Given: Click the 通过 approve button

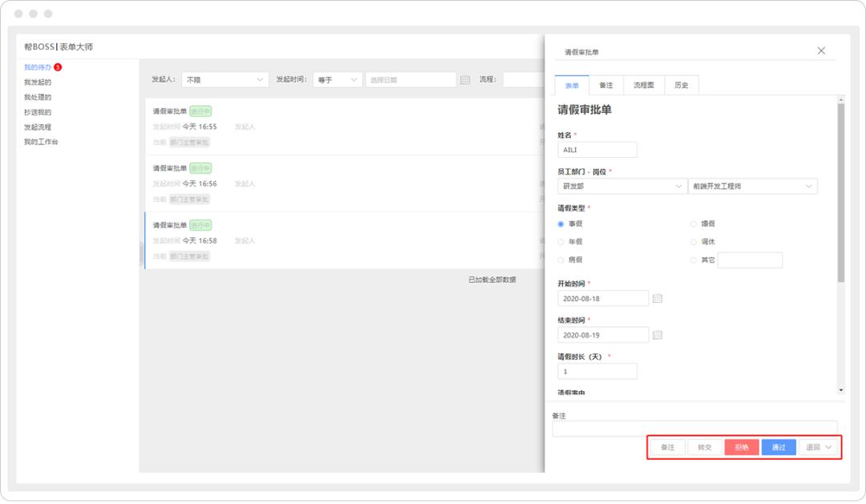Looking at the screenshot, I should (x=779, y=447).
